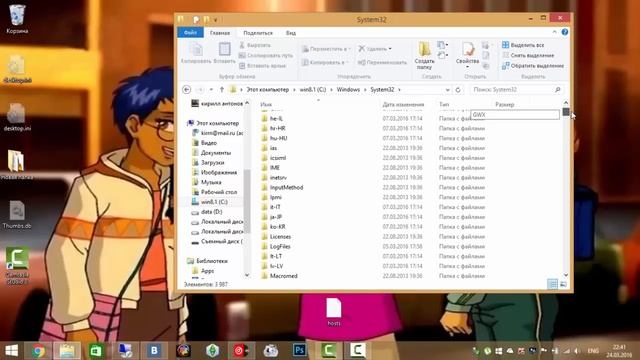Select data (D:) drive in the navigation pane
The image size is (640, 360).
click(x=211, y=212)
